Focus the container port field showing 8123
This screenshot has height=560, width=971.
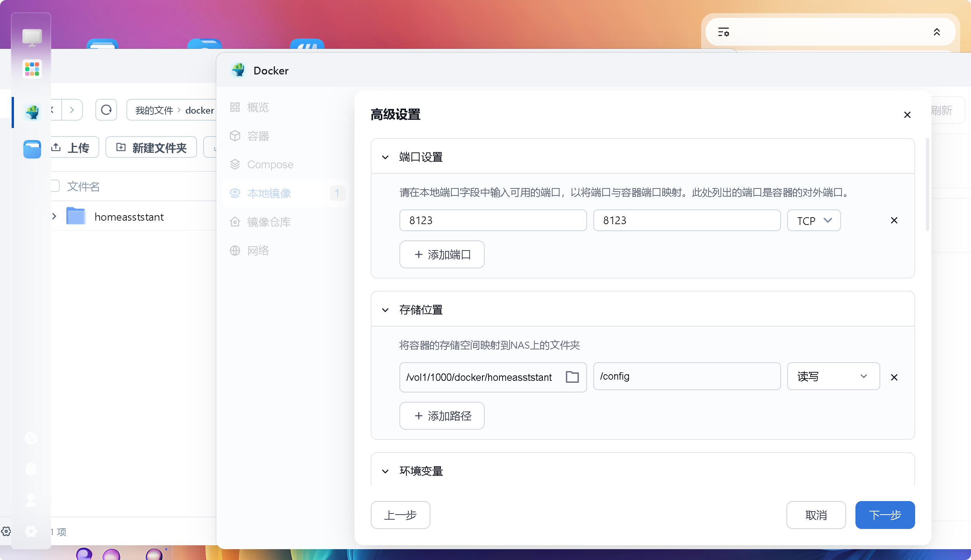point(687,220)
